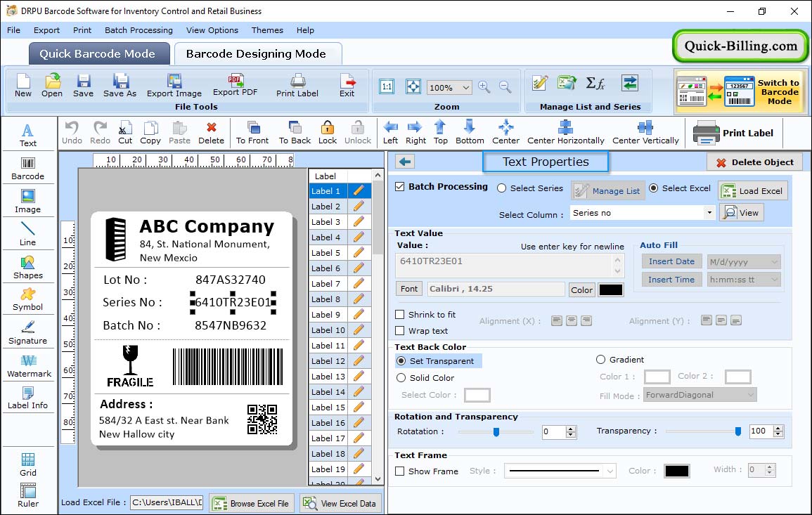Screen dimensions: 812x515
Task: Select the Solid Color option
Action: pos(401,378)
